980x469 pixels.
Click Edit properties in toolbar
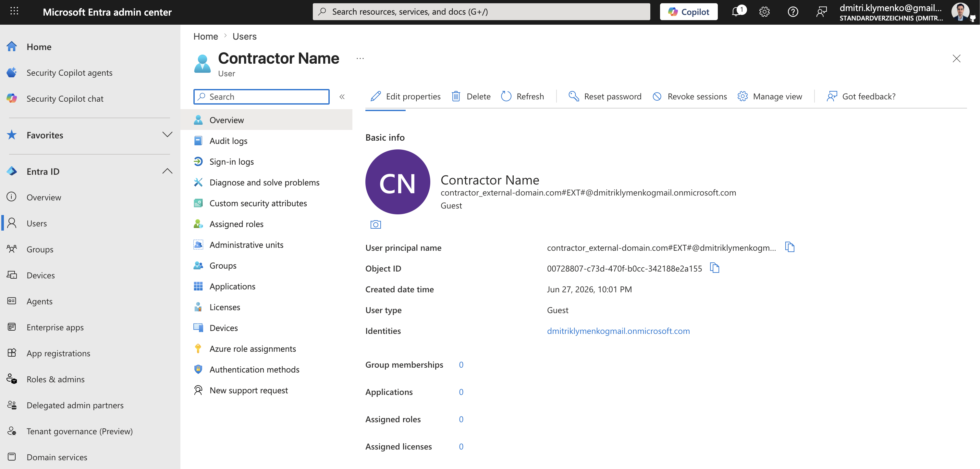[406, 97]
